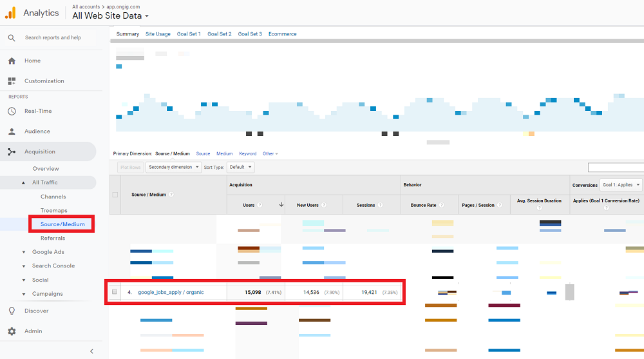Select the Keyword primary dimension
644x359 pixels.
point(248,154)
